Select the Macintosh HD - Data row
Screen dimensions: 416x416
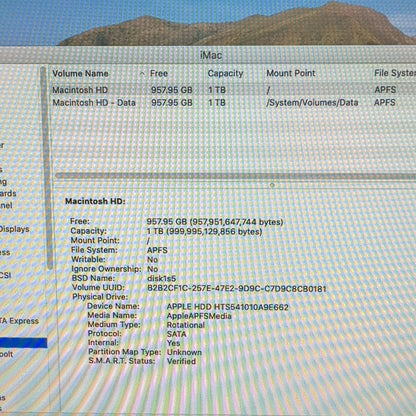(233, 102)
